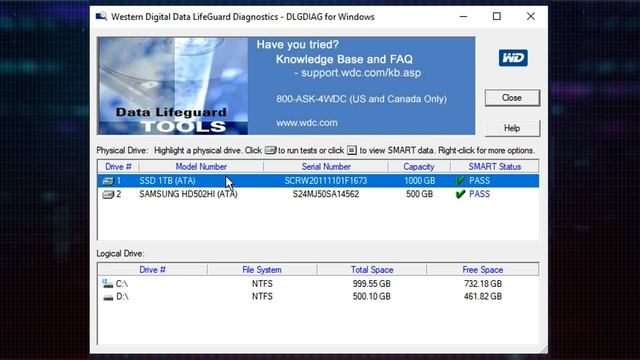Screen dimensions: 640x360
Task: Click the 1000 GB capacity cell
Action: click(420, 181)
